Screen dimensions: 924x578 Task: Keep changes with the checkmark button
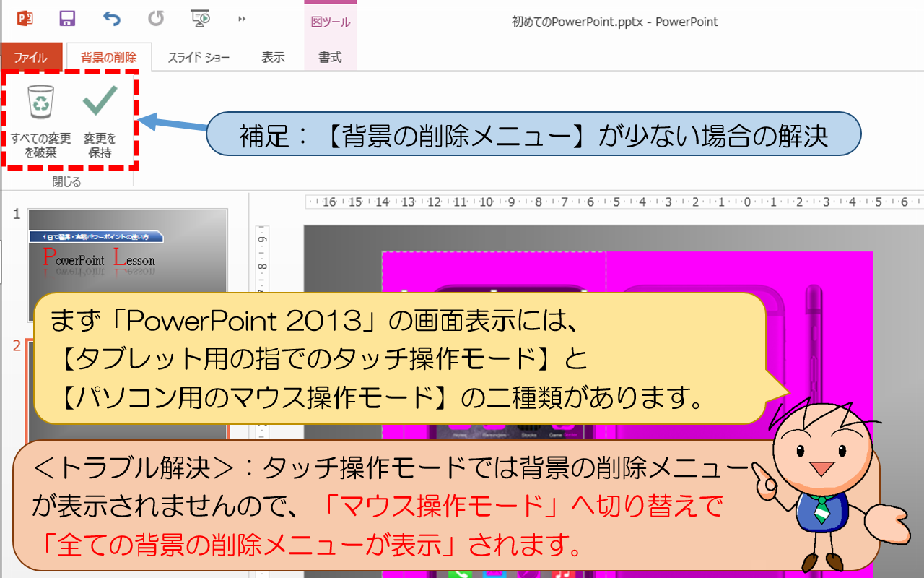point(100,121)
